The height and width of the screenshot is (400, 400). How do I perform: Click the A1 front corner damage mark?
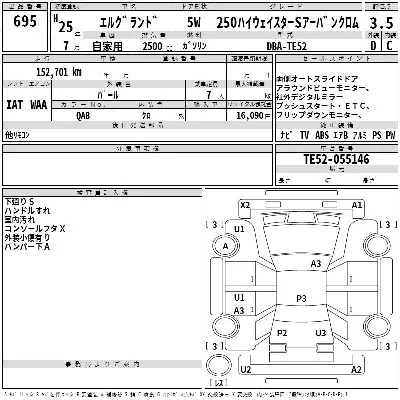[357, 205]
